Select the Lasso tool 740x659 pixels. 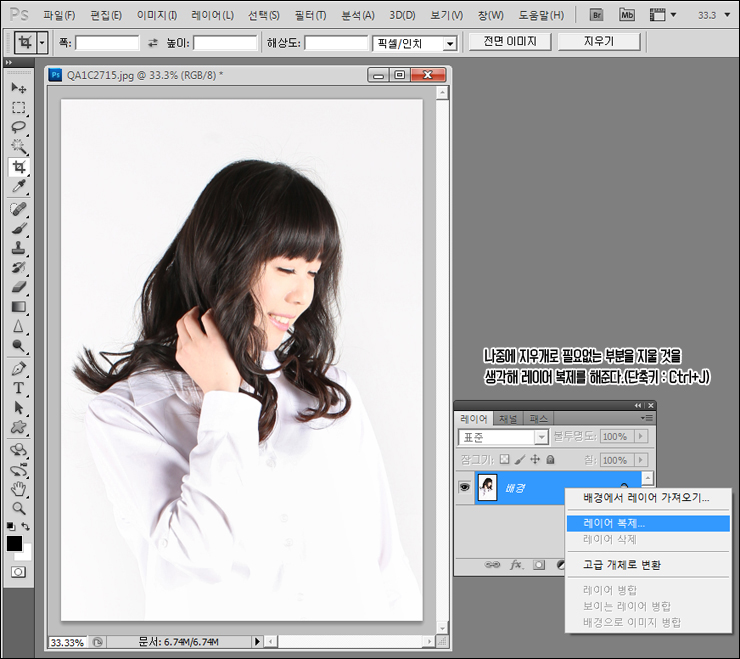click(x=18, y=127)
